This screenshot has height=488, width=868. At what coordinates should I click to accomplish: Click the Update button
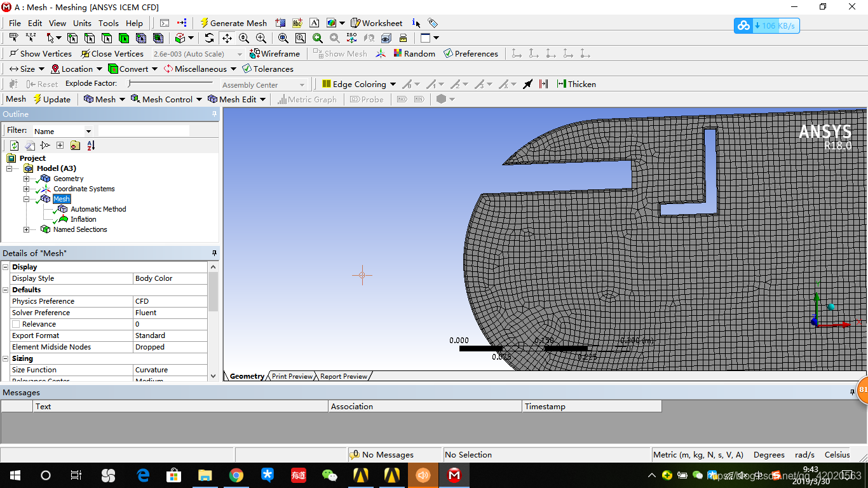click(51, 99)
